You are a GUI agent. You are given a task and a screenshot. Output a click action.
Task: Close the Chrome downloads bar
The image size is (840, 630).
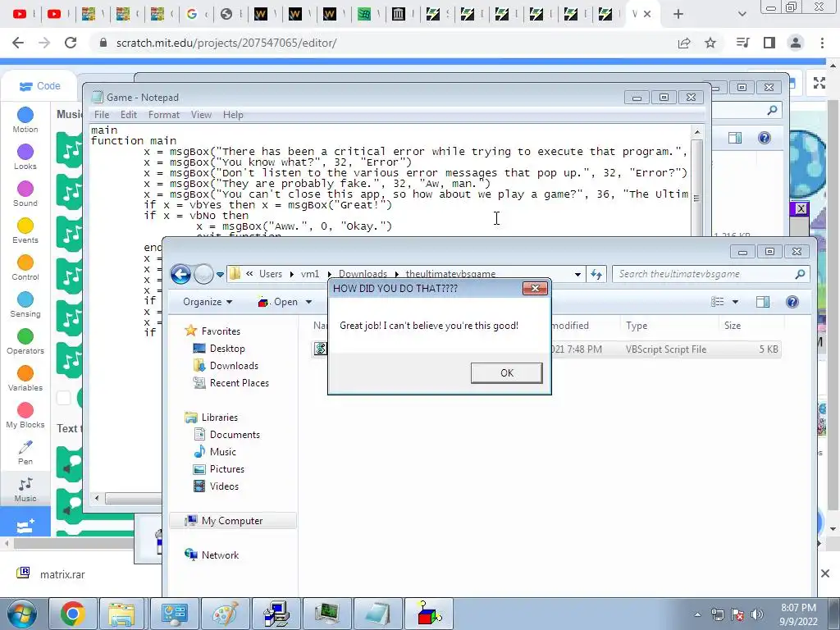[825, 573]
